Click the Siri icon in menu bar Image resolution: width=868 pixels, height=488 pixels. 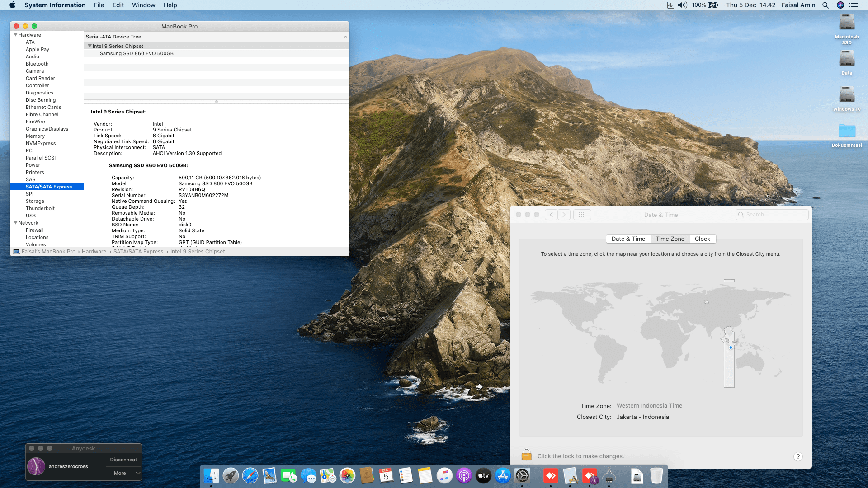point(840,5)
